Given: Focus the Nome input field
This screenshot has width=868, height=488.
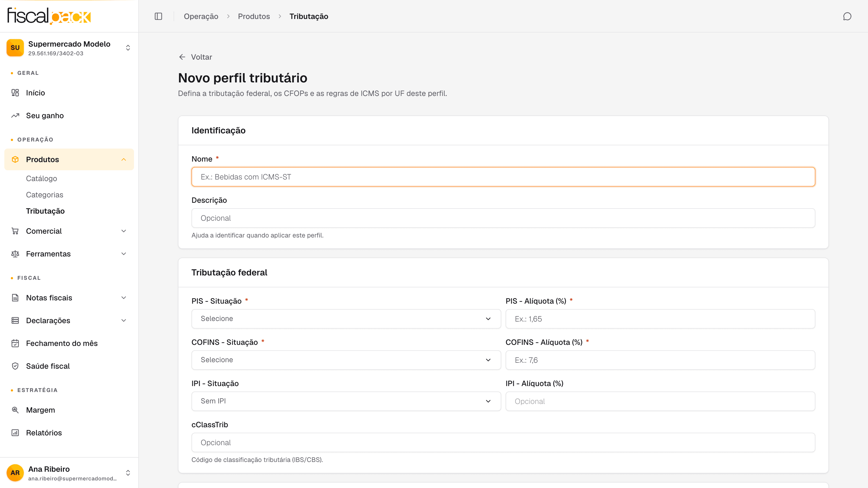Looking at the screenshot, I should pos(503,177).
